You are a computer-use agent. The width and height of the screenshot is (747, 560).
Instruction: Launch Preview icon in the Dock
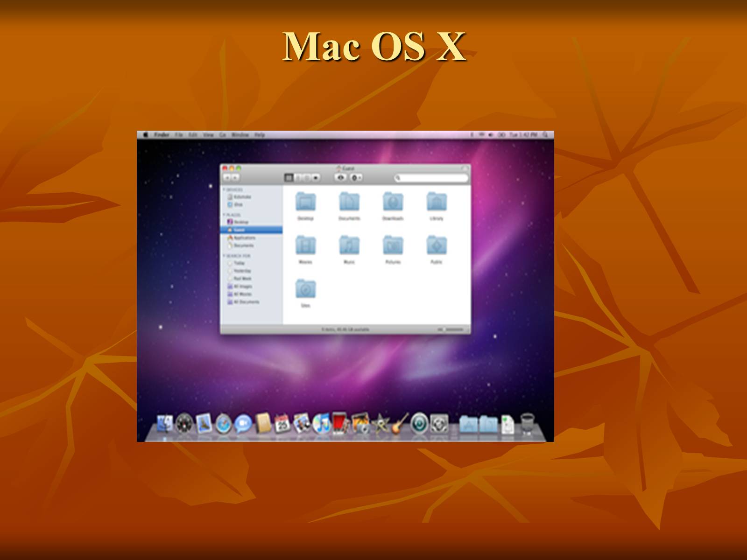click(x=302, y=423)
